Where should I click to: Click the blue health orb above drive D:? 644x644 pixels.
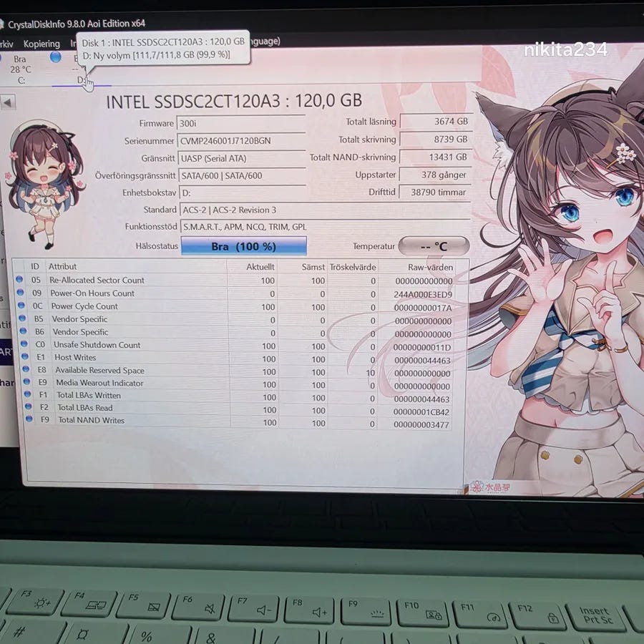55,57
